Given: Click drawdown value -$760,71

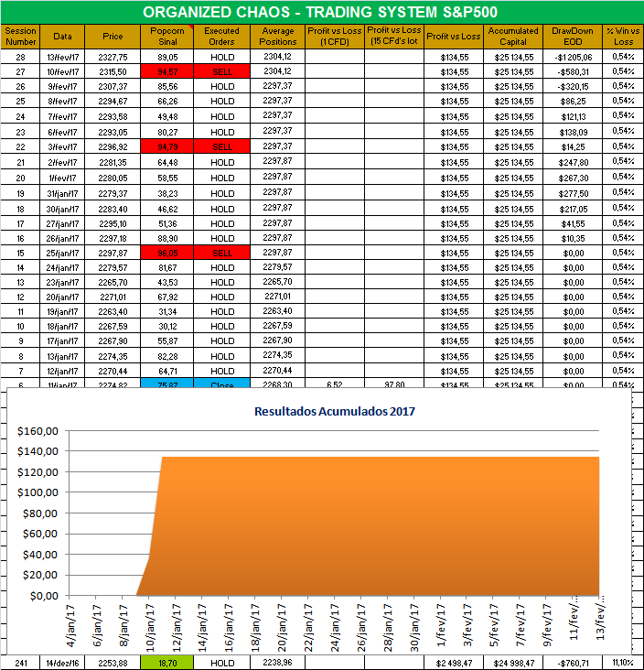Looking at the screenshot, I should (x=573, y=663).
